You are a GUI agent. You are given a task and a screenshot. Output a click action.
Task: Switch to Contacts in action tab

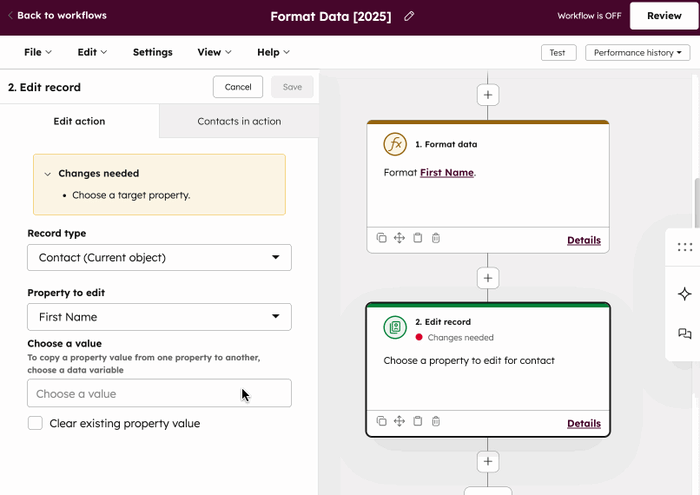239,121
